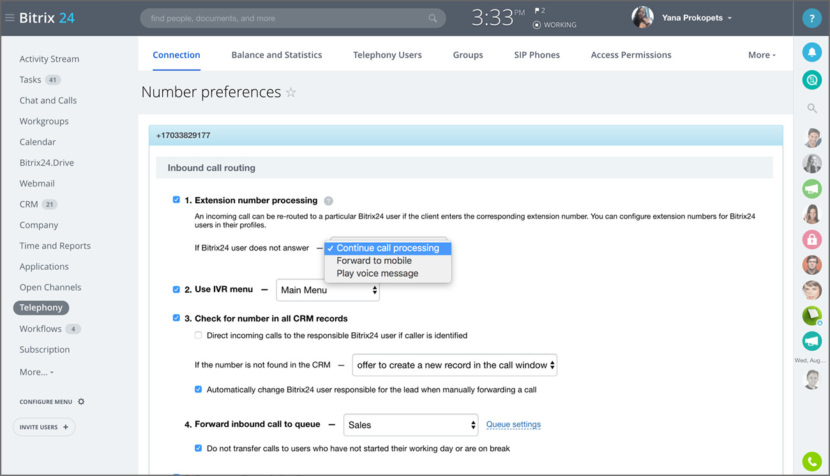Click the flag counter icon near the clock
This screenshot has width=830, height=476.
(539, 11)
